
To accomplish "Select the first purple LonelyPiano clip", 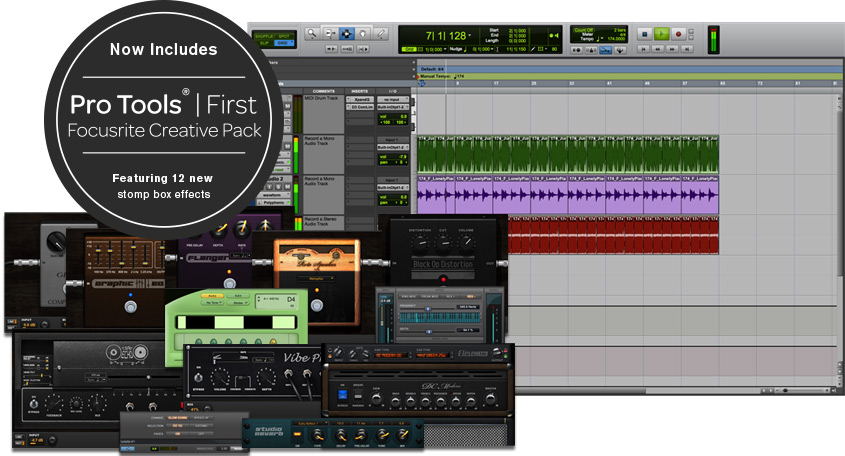I will tap(436, 195).
